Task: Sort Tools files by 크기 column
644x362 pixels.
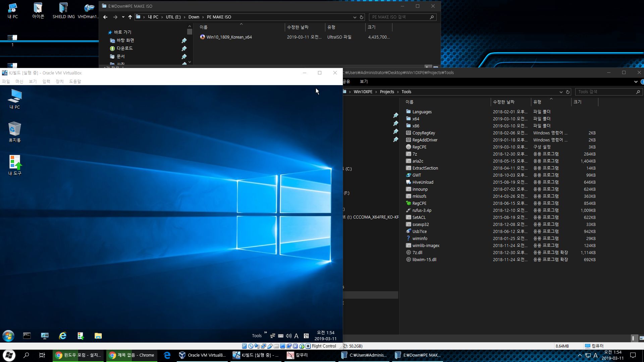Action: 584,102
